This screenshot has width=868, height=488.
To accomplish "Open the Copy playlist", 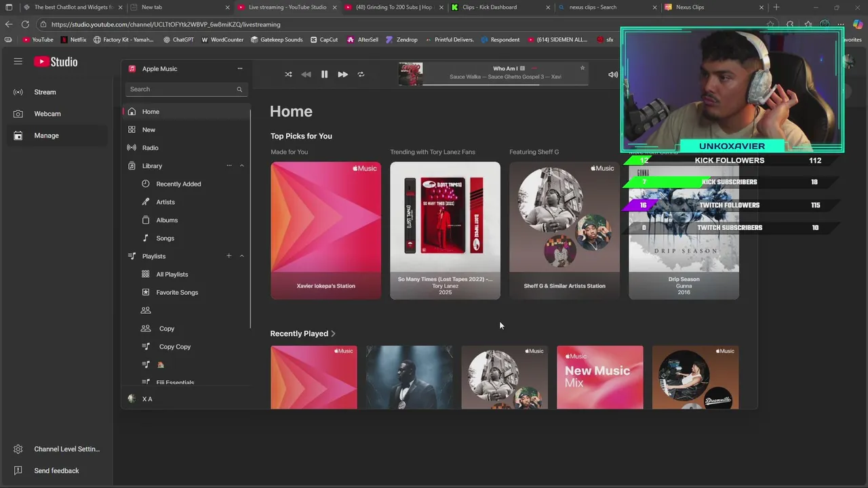I will (167, 329).
